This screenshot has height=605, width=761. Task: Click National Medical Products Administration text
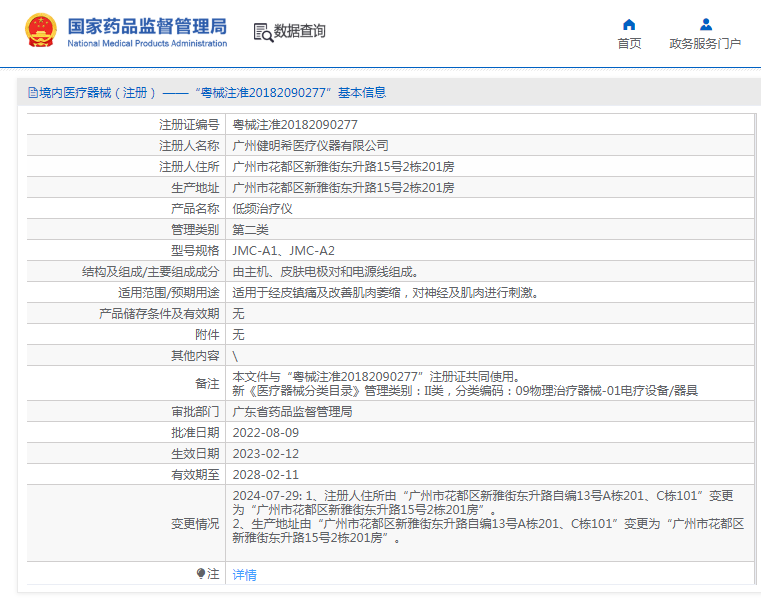pos(147,43)
